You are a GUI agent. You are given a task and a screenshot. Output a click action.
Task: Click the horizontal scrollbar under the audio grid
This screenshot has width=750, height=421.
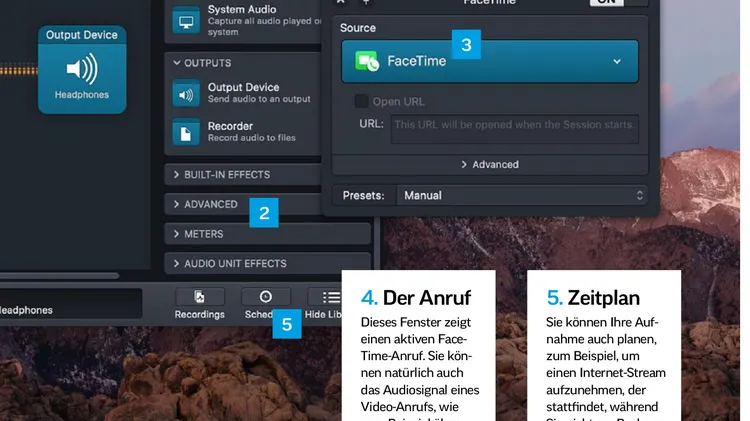coord(59,276)
